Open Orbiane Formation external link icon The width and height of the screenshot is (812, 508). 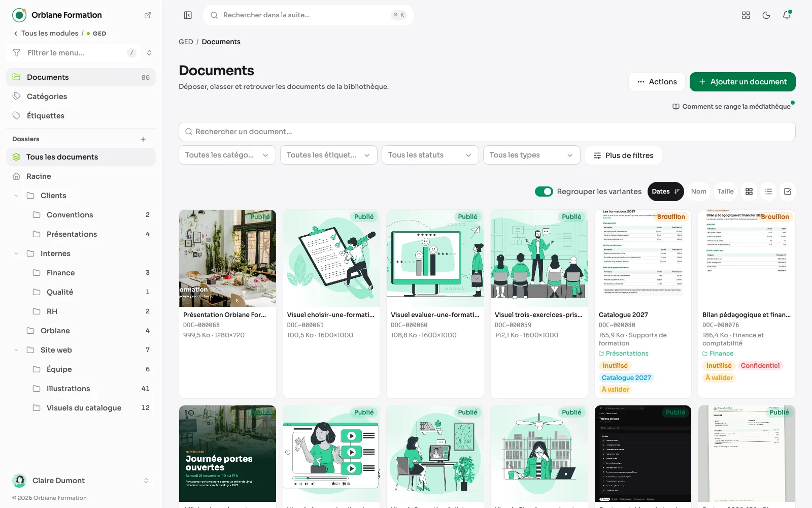(148, 15)
